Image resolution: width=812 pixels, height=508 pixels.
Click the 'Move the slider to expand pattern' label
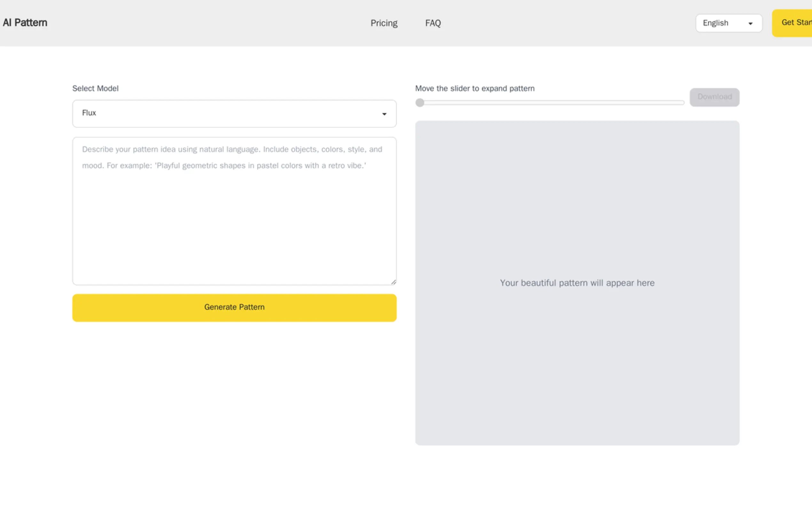475,88
